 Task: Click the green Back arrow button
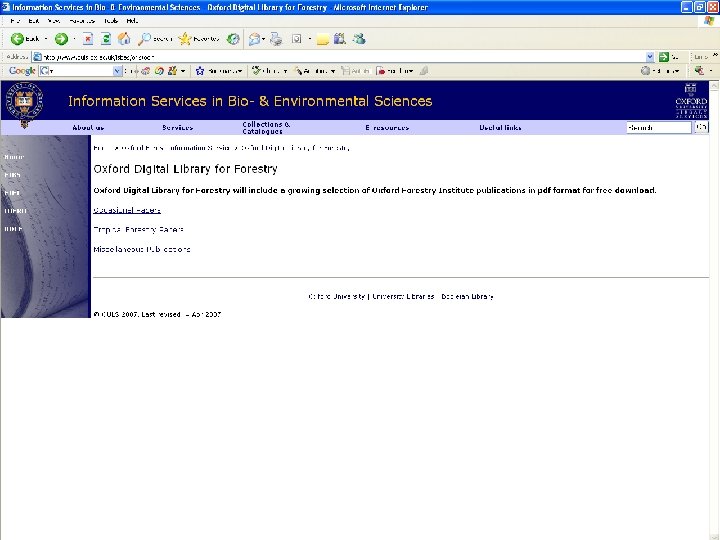point(17,39)
